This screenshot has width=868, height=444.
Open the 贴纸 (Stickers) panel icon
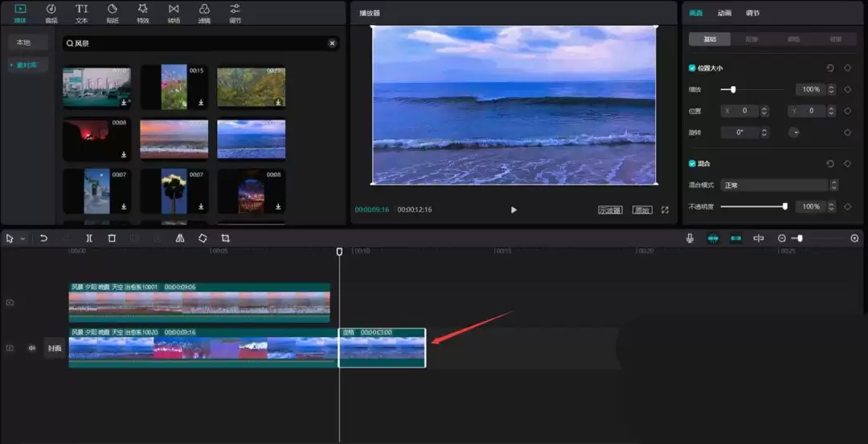click(x=112, y=12)
